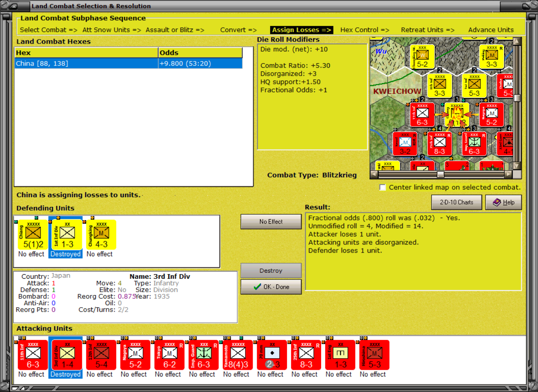Click the Select Combat subphase step
The image size is (538, 392).
pyautogui.click(x=49, y=30)
